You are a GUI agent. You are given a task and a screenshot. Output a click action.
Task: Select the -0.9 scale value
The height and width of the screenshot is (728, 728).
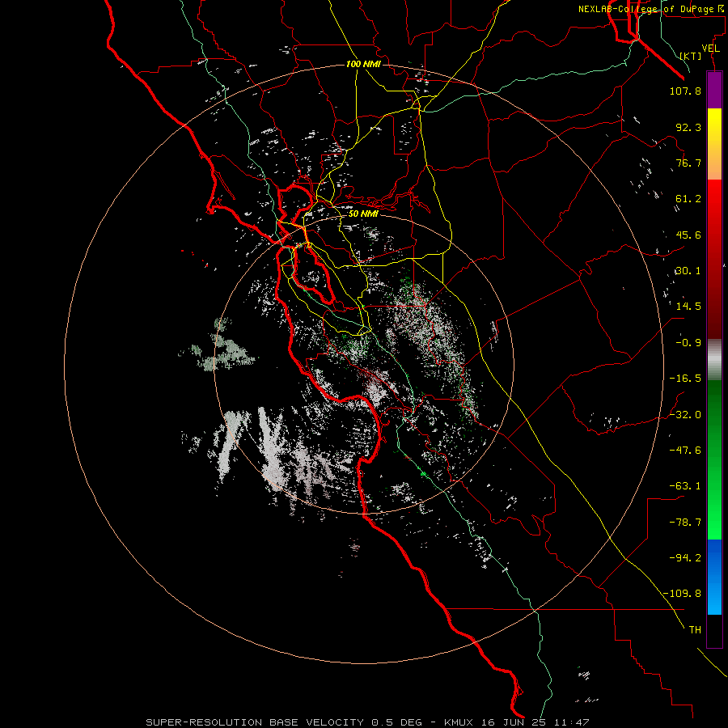point(688,343)
